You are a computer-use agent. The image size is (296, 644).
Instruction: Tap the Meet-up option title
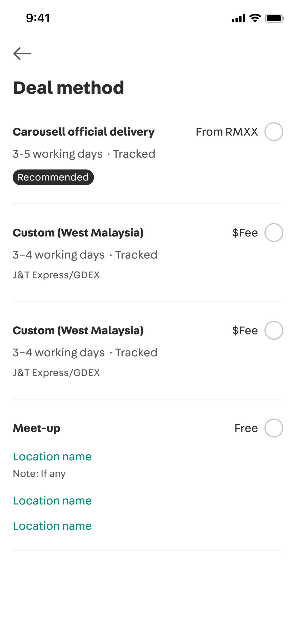click(x=37, y=428)
